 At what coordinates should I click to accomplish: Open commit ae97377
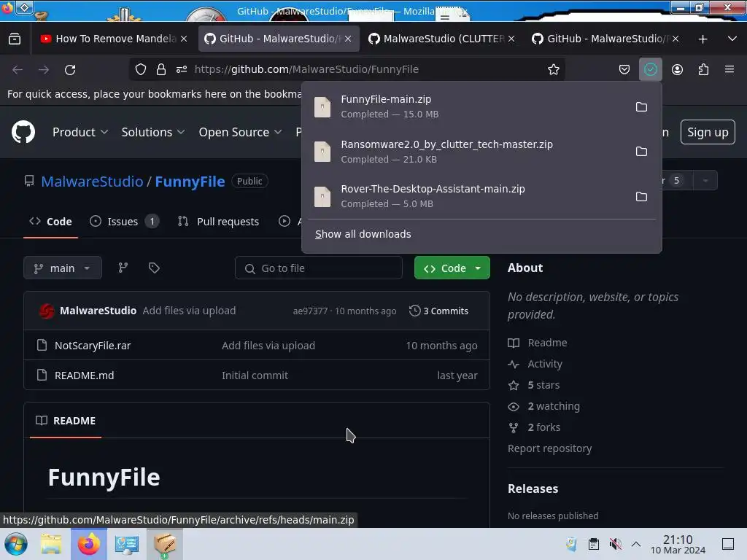tap(310, 311)
